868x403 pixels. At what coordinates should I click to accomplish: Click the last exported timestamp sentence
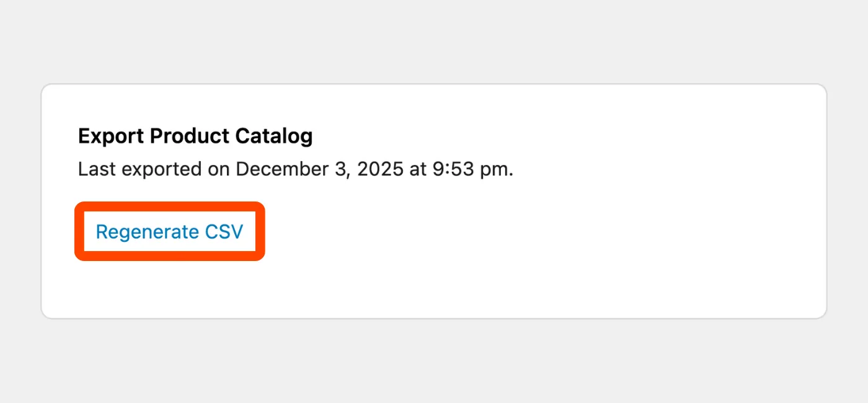coord(296,169)
